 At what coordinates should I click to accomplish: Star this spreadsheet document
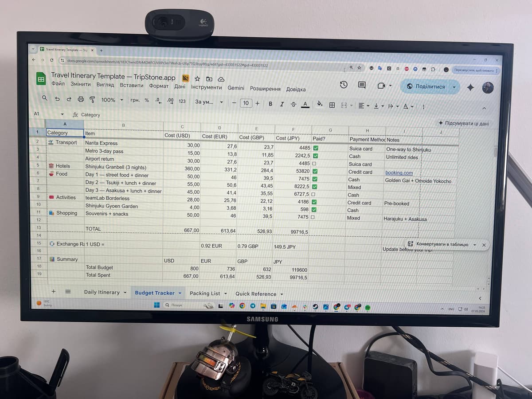point(197,78)
